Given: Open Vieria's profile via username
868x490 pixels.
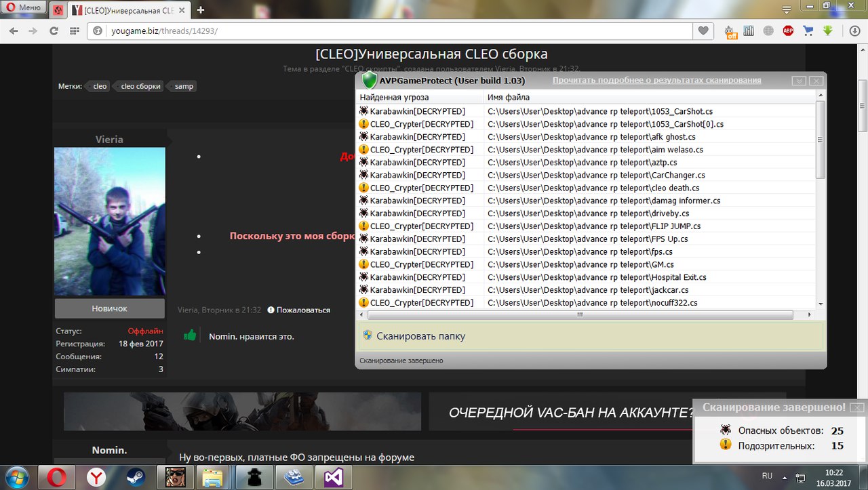Looking at the screenshot, I should (109, 139).
